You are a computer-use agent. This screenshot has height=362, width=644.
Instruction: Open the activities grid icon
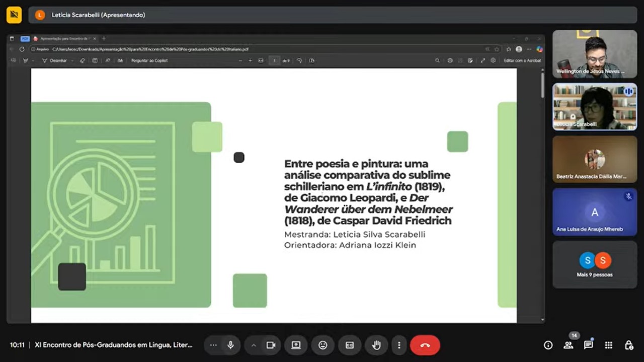608,345
